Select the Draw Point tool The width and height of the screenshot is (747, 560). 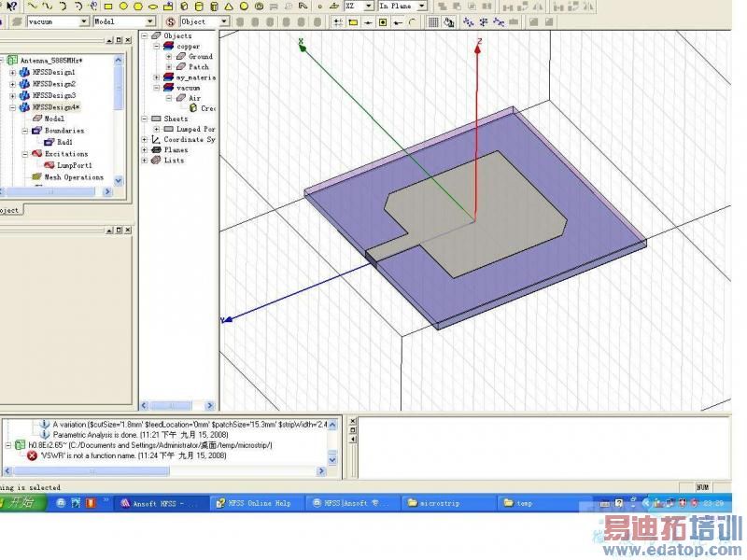pyautogui.click(x=319, y=7)
